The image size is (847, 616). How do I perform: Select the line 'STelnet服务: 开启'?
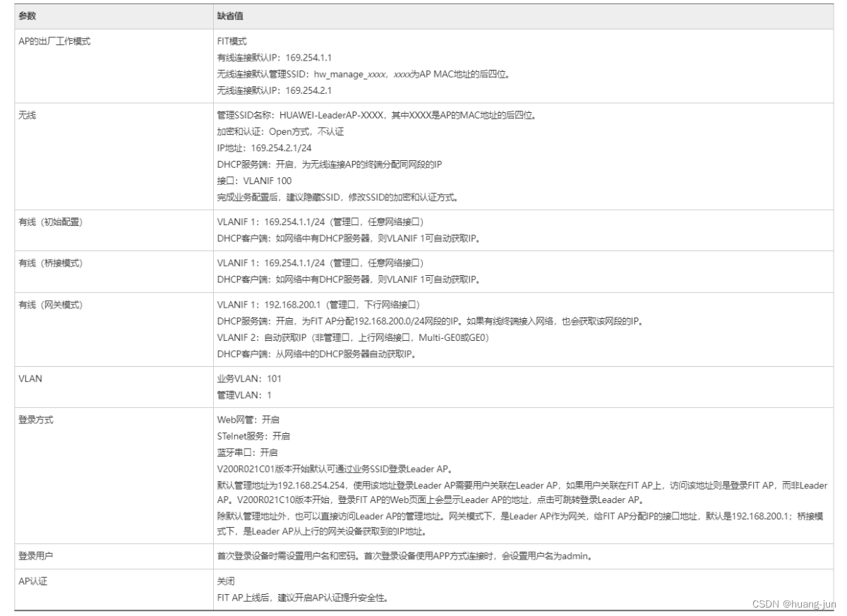(253, 437)
